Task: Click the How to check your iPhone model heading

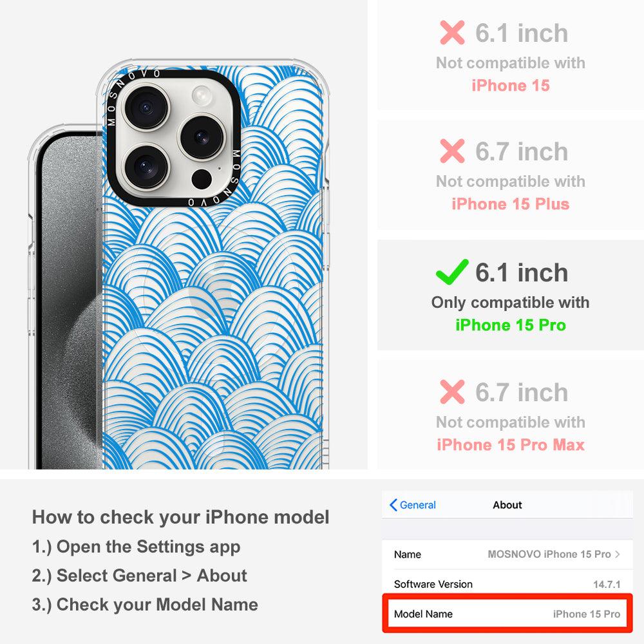Action: [x=181, y=517]
